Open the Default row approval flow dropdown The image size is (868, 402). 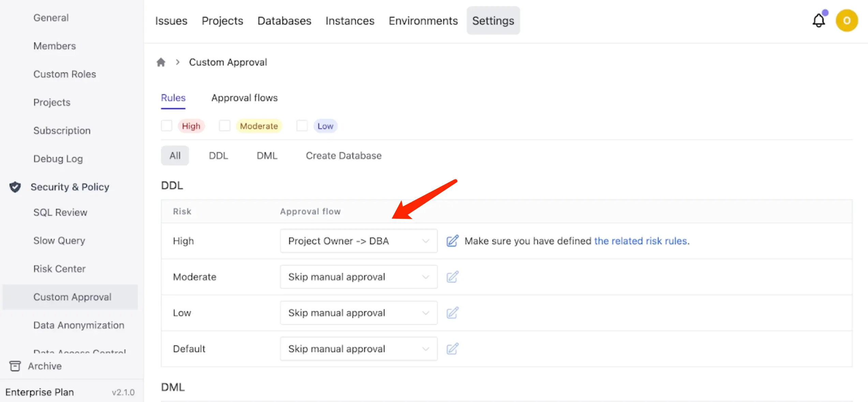click(x=358, y=348)
